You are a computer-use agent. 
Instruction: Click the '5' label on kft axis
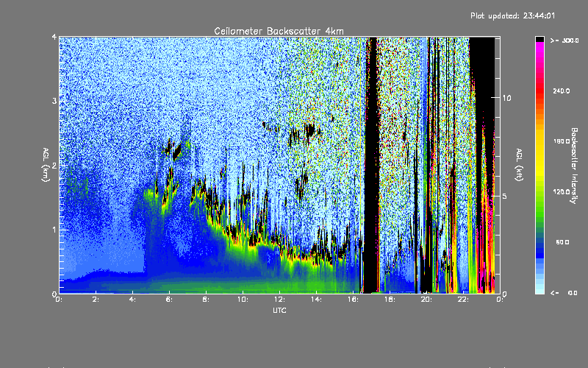(x=504, y=196)
